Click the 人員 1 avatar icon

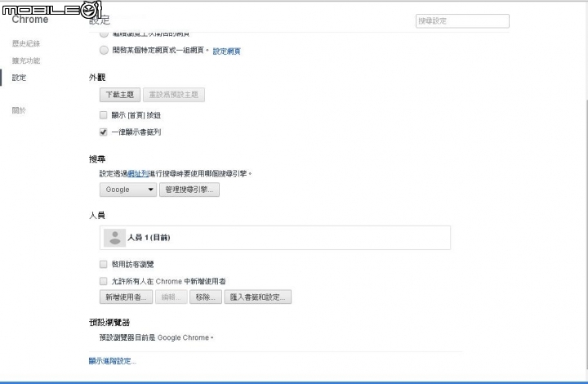[x=115, y=238]
